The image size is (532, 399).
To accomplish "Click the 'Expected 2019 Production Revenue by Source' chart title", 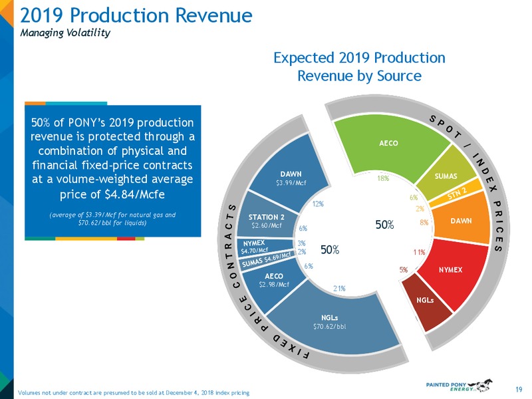I will coord(359,66).
